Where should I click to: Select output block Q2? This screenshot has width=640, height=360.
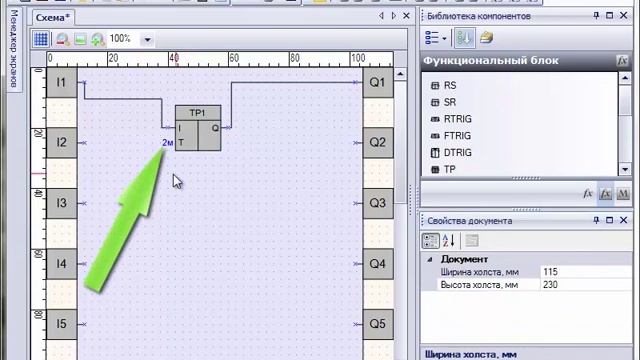pos(378,142)
